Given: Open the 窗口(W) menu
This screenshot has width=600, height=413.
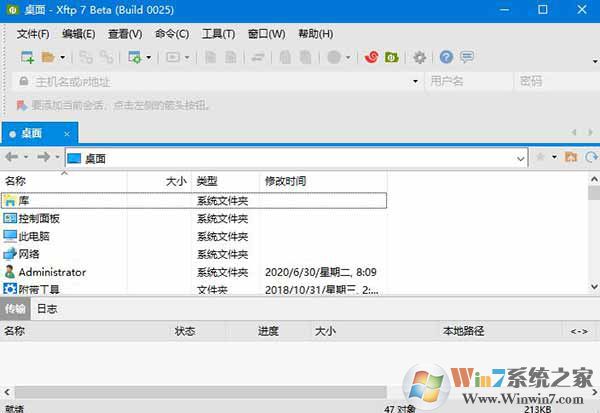Looking at the screenshot, I should tap(266, 34).
